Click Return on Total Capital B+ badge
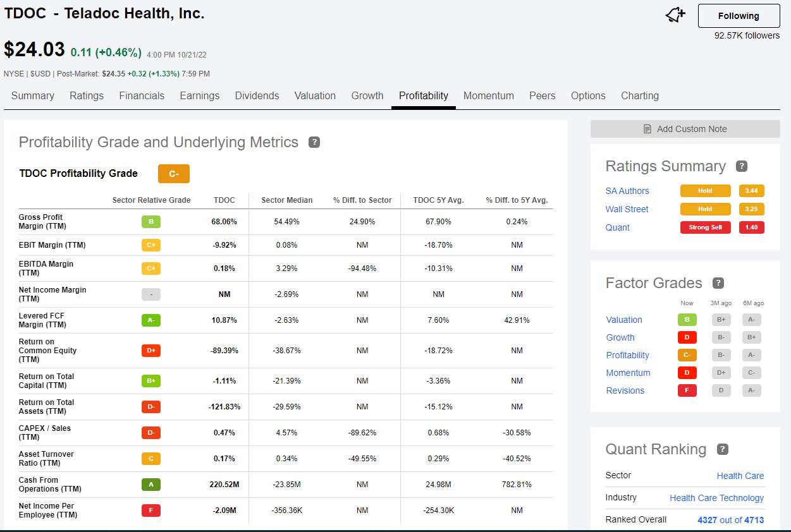The width and height of the screenshot is (791, 532). pos(151,381)
